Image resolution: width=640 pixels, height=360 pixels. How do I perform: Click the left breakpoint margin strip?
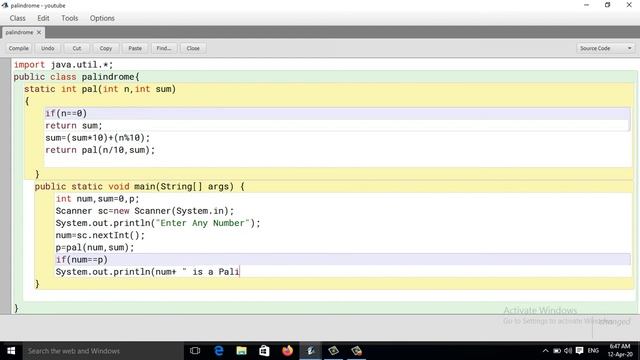coord(5,186)
